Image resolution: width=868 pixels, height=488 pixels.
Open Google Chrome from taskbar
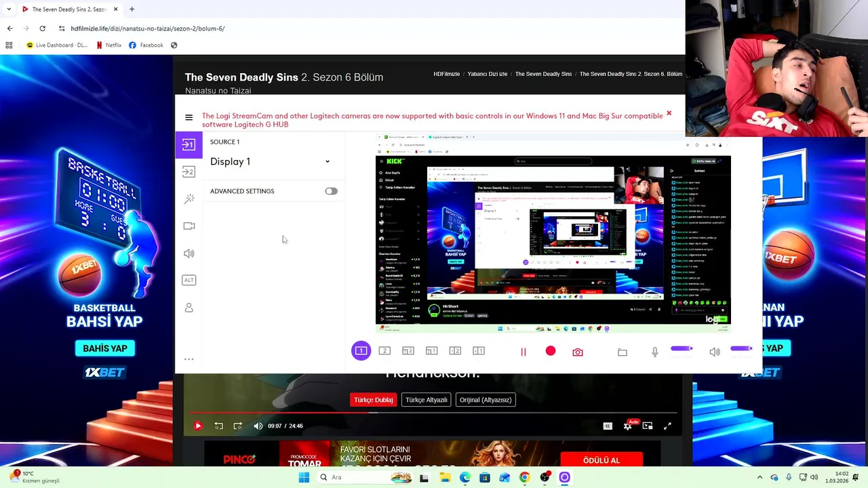pyautogui.click(x=524, y=477)
